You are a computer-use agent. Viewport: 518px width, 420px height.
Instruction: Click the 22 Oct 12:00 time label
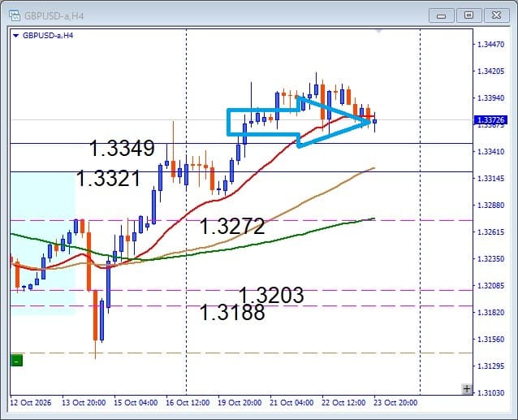[343, 403]
